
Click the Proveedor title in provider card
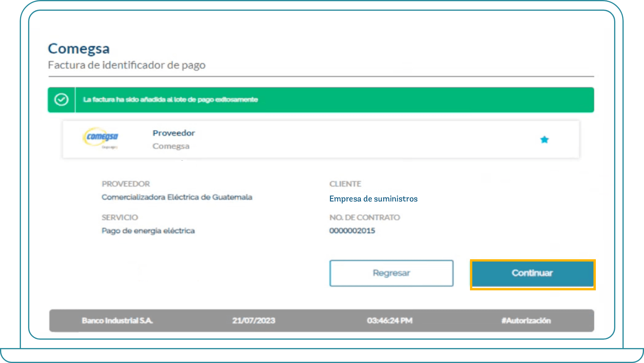coord(174,133)
